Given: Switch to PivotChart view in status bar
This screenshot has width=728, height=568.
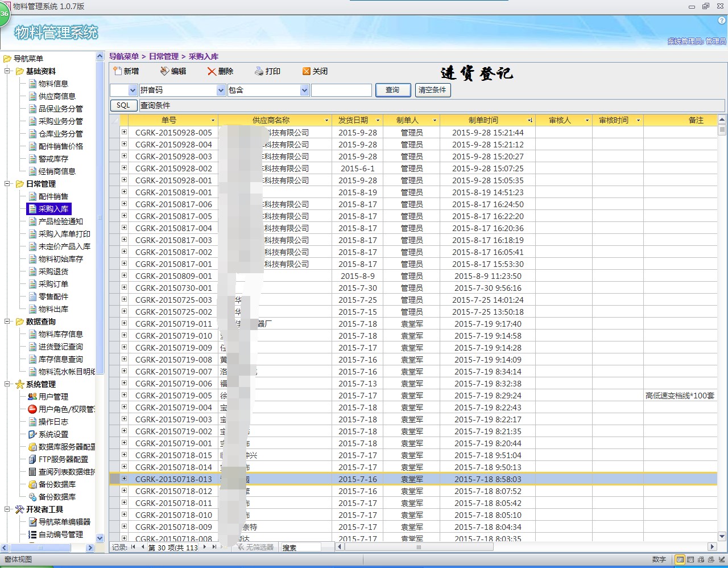Looking at the screenshot, I should (x=711, y=560).
